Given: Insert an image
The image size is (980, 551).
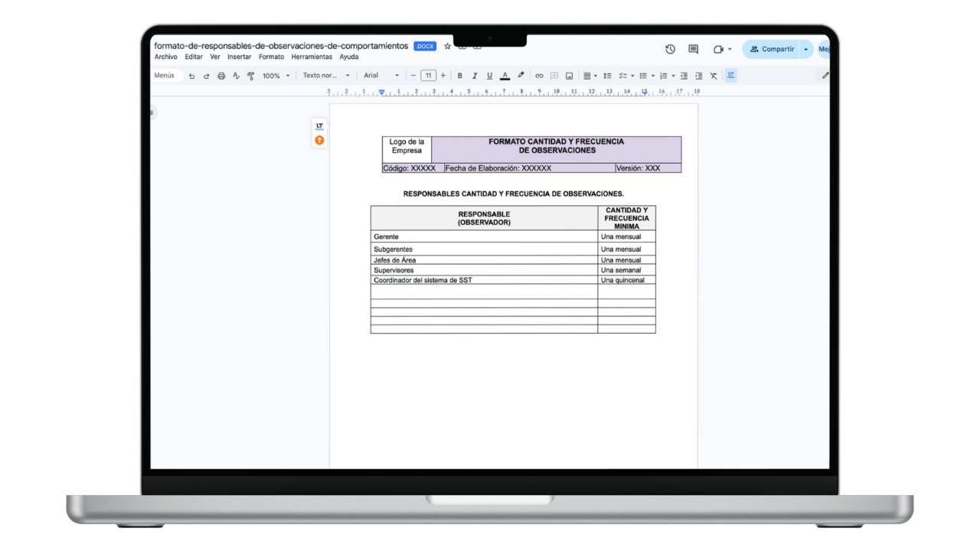Looking at the screenshot, I should tap(570, 76).
